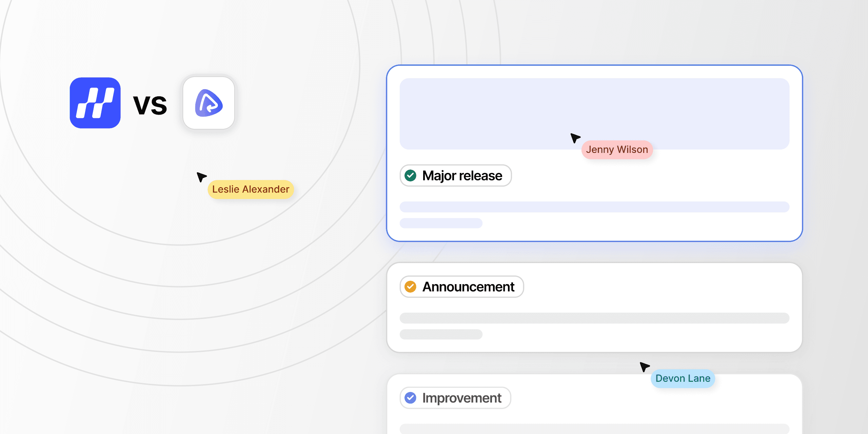The width and height of the screenshot is (868, 434).
Task: Click the Devon Lane blue name label
Action: (x=683, y=378)
